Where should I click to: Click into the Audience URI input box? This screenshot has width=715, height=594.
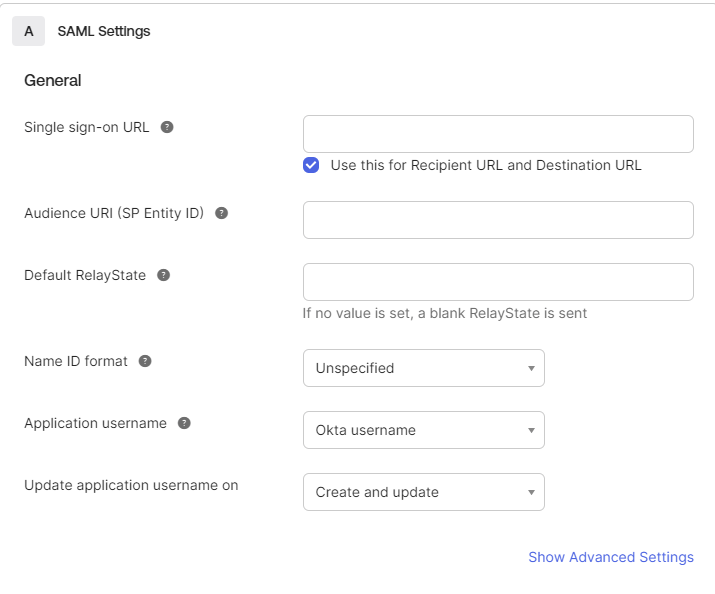pyautogui.click(x=497, y=220)
